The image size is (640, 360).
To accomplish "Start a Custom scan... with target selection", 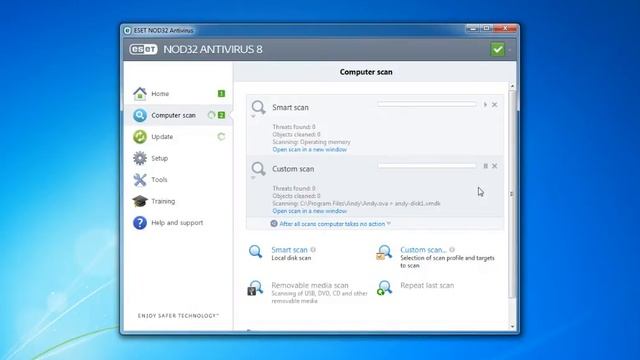I will point(423,250).
